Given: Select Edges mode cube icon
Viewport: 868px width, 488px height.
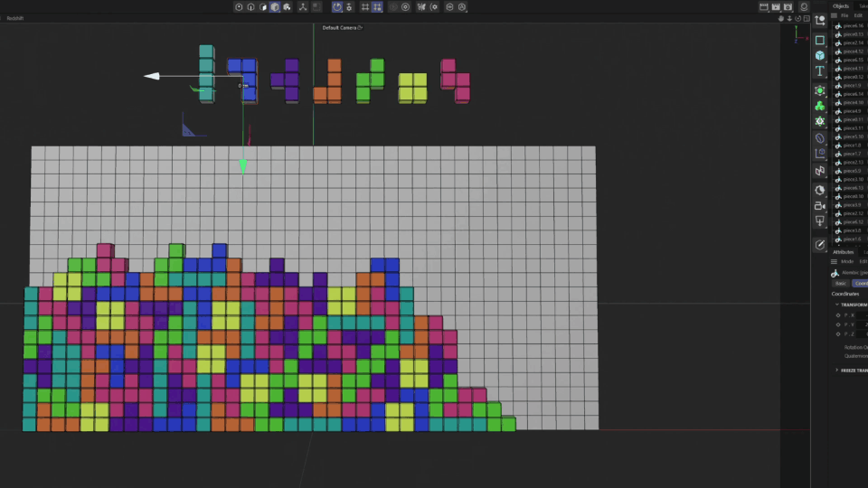Looking at the screenshot, I should [263, 7].
